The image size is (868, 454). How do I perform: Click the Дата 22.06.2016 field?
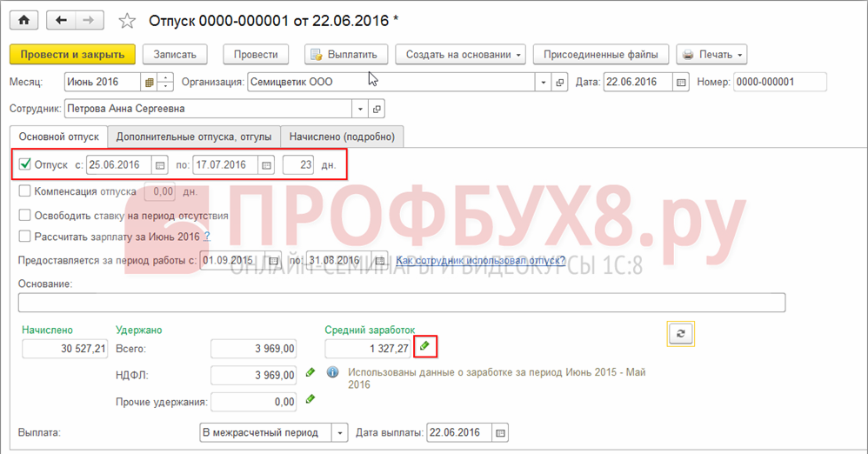pos(638,82)
